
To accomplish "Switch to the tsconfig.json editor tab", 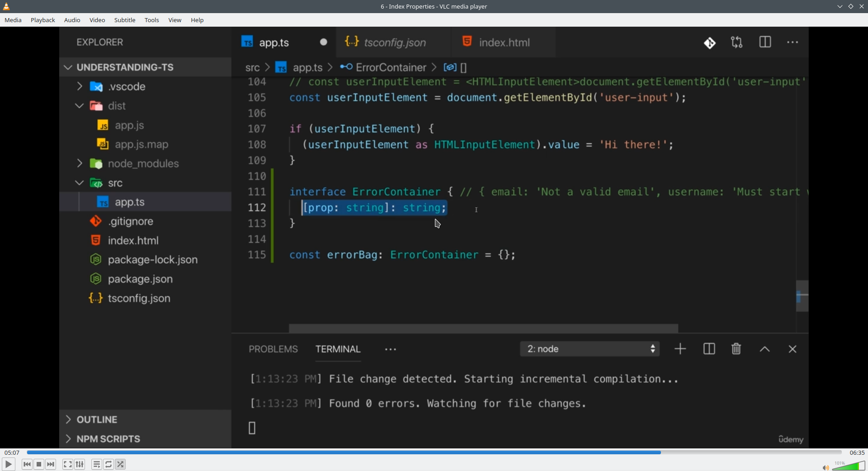I will 393,42.
